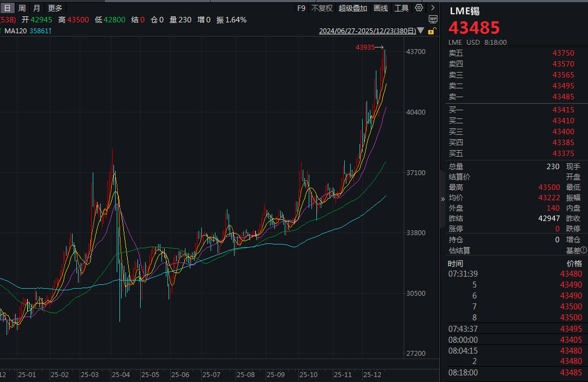
Task: Select monthly (月) chart period
Action: coord(37,8)
